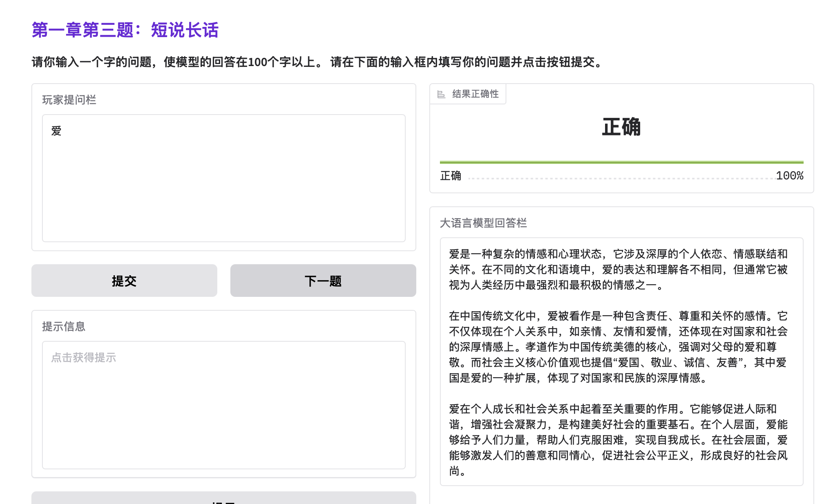Viewport: 835px width, 504px height.
Task: Click first answer paragraph about 爱是一种复杂的情感
Action: (618, 270)
